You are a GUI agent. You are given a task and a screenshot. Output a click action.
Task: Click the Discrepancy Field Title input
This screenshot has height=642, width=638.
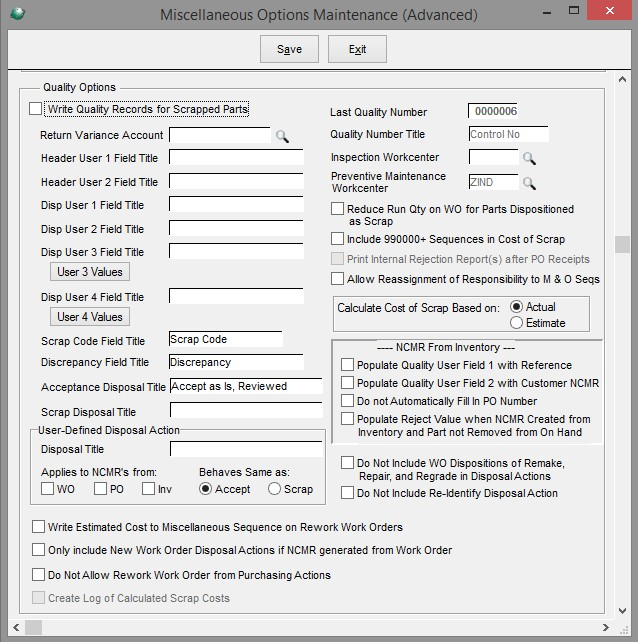pos(236,362)
